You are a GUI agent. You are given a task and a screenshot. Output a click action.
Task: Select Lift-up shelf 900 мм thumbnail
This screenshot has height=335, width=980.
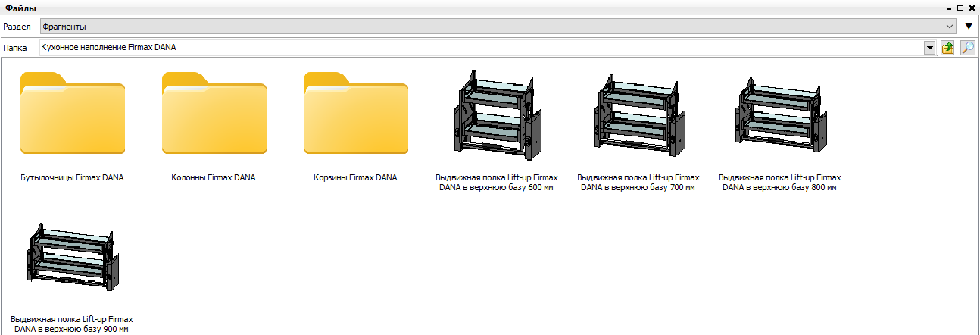pos(73,257)
